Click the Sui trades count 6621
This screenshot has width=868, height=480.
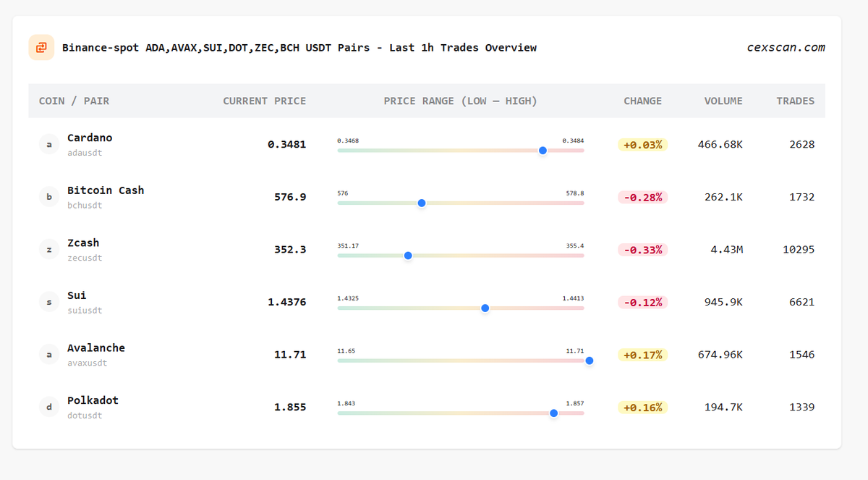[x=802, y=302]
